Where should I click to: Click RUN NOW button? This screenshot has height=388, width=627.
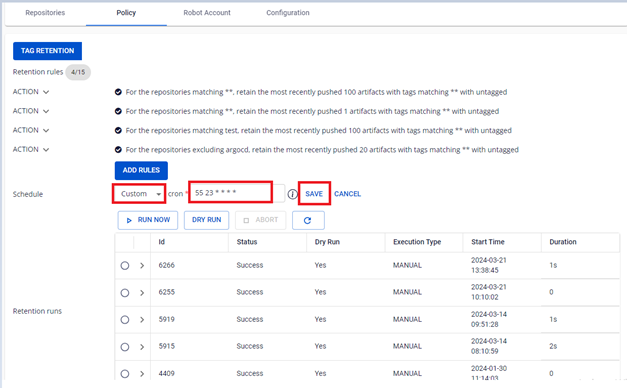coord(148,220)
